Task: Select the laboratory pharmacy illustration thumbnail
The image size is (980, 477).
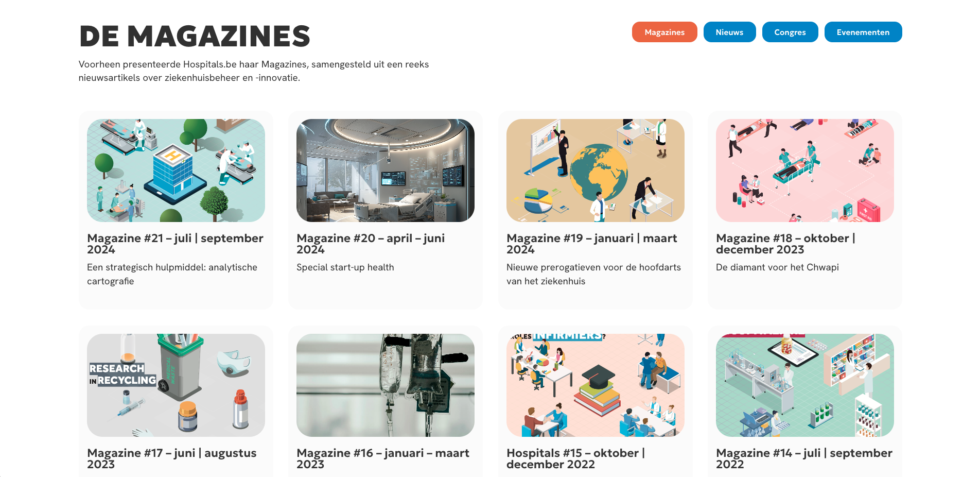Action: (x=804, y=385)
